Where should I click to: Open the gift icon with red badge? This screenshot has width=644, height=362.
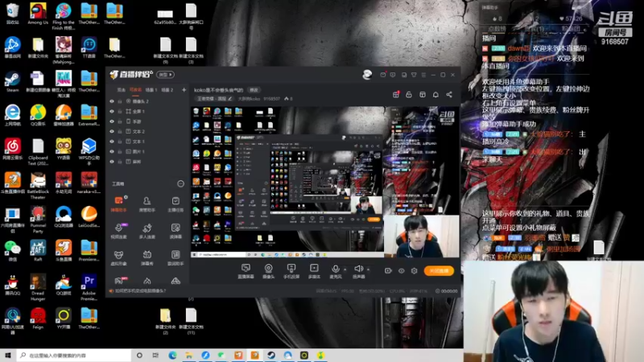point(396,94)
